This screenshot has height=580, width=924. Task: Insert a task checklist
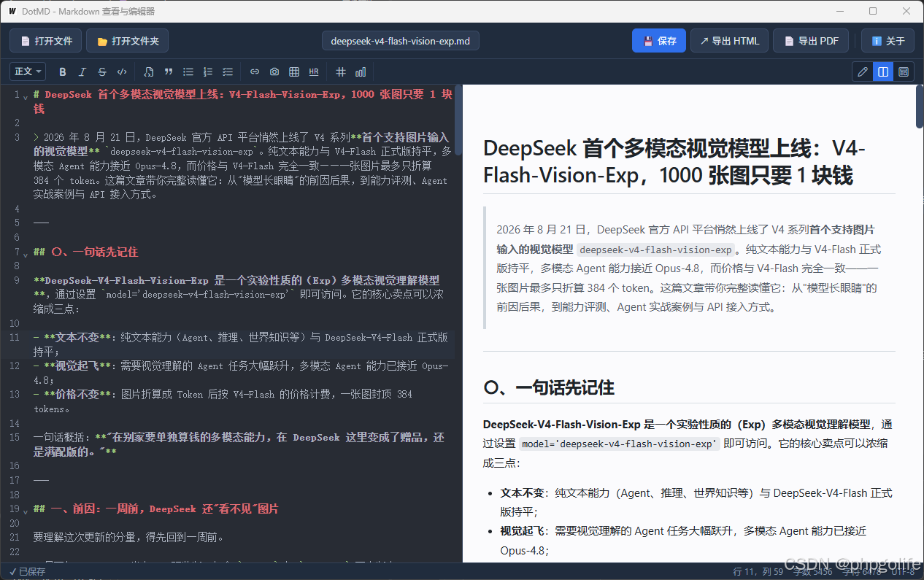tap(228, 71)
